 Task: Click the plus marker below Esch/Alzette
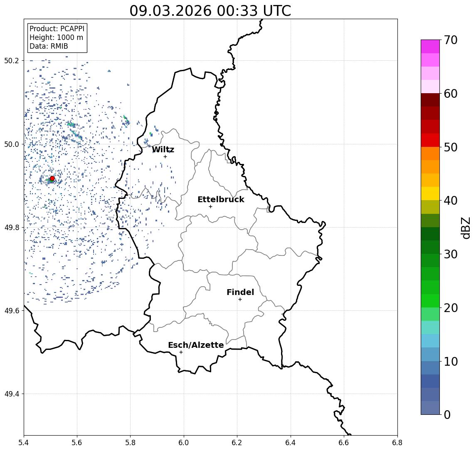coord(181,352)
